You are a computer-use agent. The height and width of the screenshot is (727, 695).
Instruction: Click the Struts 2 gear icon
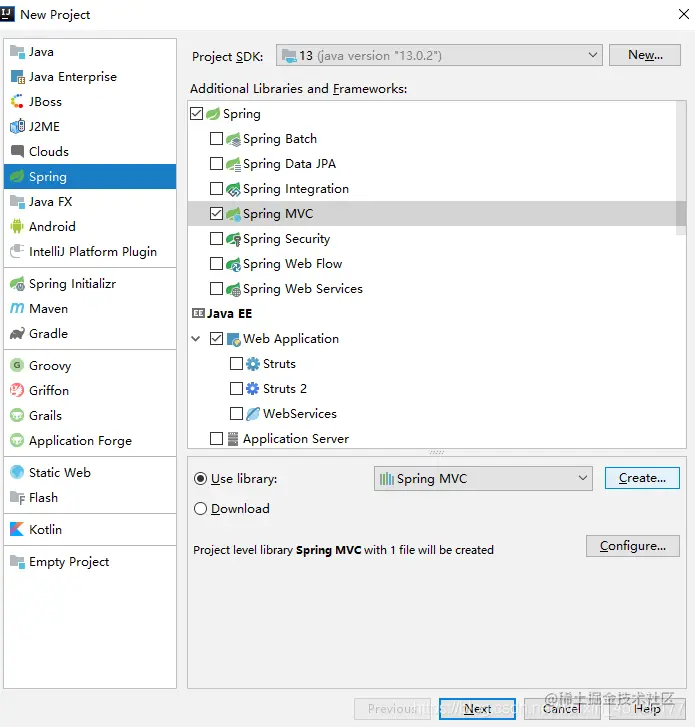(253, 389)
